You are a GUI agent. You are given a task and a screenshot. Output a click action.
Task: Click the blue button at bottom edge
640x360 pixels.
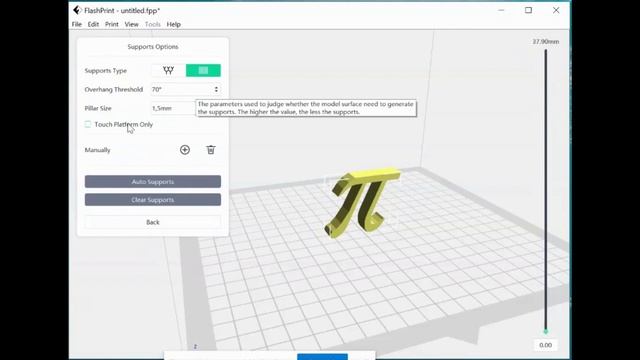click(322, 357)
